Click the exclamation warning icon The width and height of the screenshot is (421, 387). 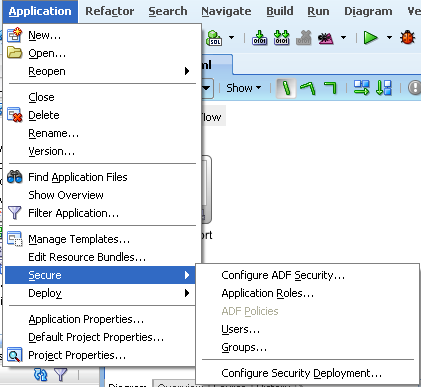point(415,88)
